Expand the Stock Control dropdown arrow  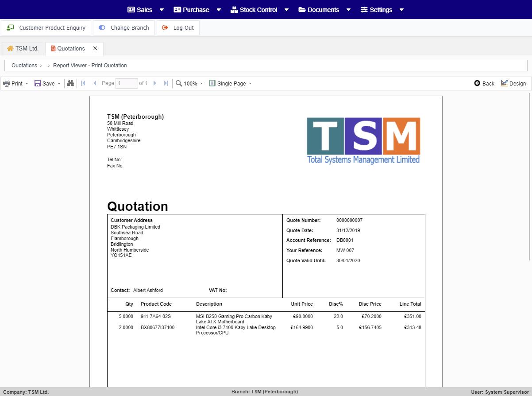pyautogui.click(x=286, y=10)
